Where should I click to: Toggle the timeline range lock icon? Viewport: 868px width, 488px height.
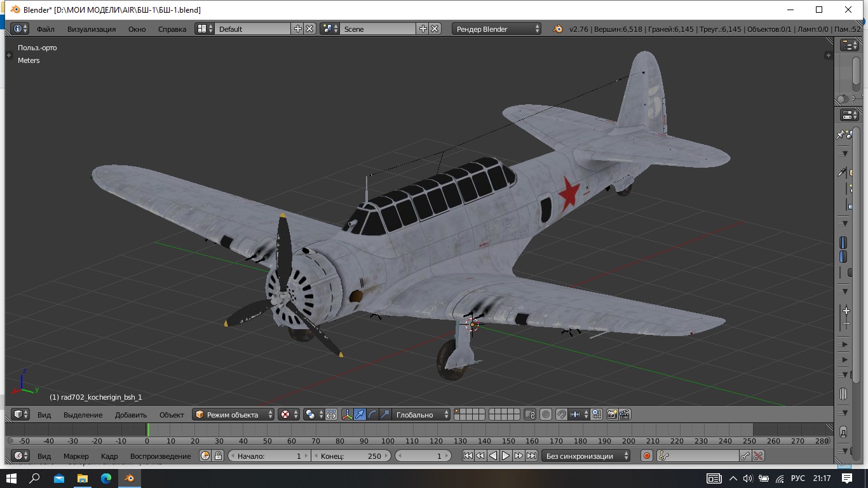218,456
